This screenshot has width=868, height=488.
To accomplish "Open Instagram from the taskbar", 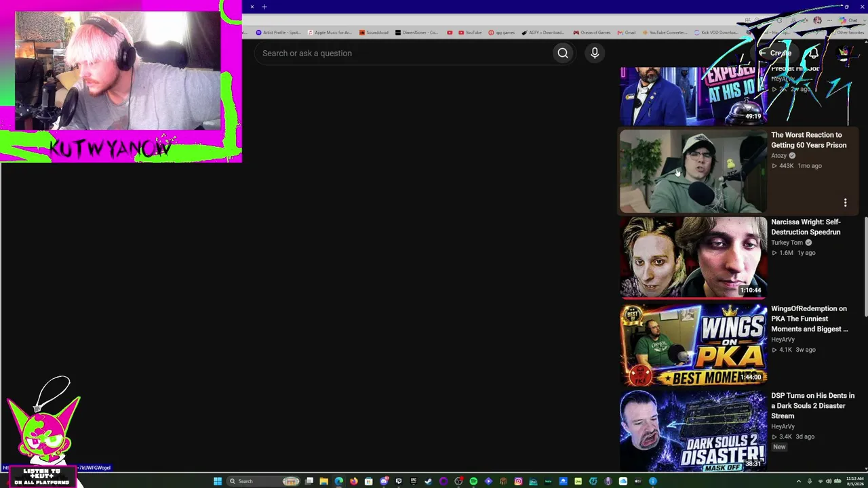I will pos(518,481).
